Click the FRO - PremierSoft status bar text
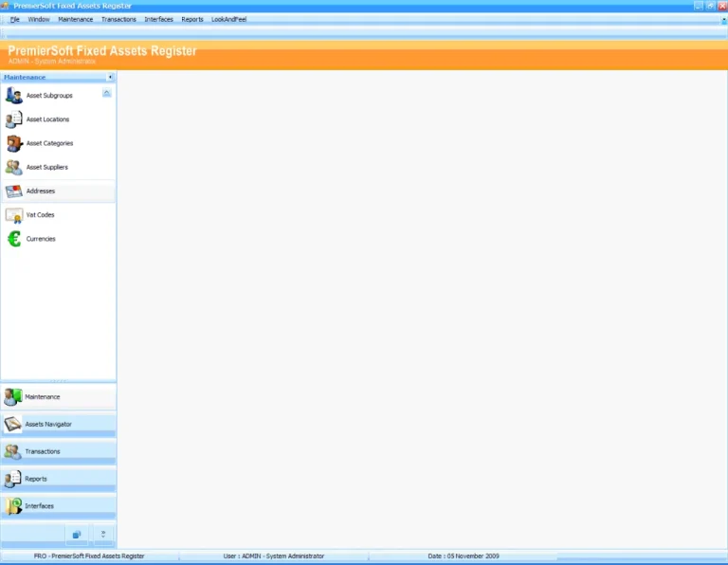This screenshot has height=565, width=728. pos(89,556)
